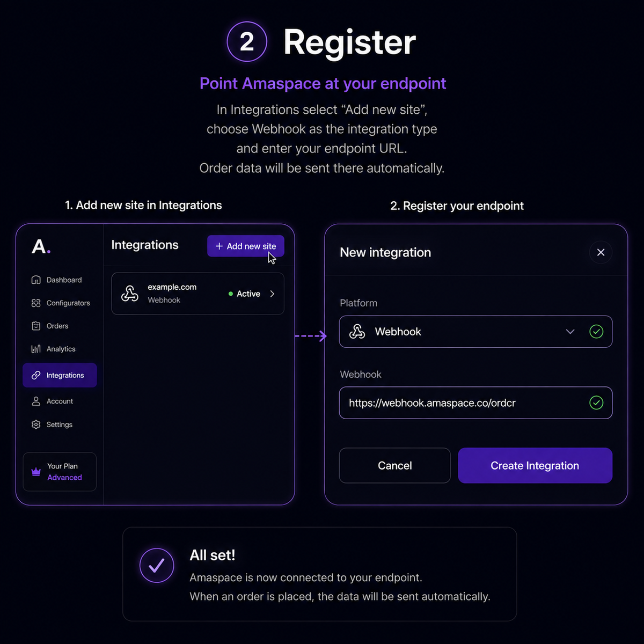Click the Webhook URL input field

[475, 402]
